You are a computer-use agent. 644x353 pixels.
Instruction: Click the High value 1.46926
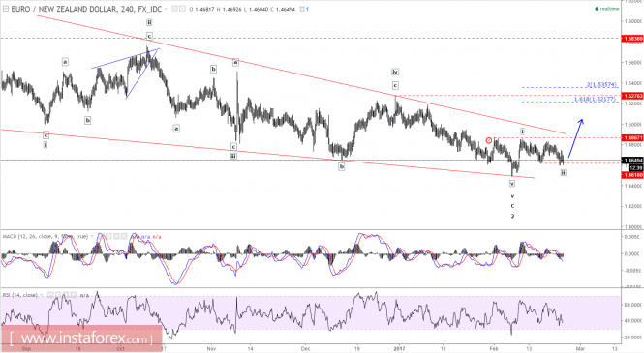231,9
